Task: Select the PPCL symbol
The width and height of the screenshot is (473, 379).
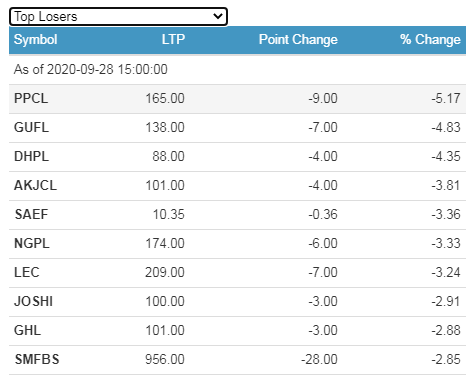Action: click(x=31, y=98)
